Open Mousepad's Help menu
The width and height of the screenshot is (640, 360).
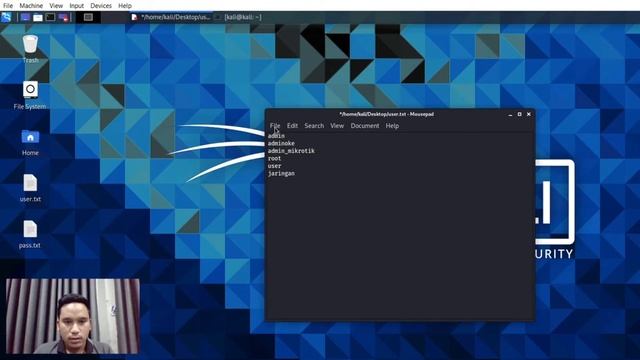392,126
